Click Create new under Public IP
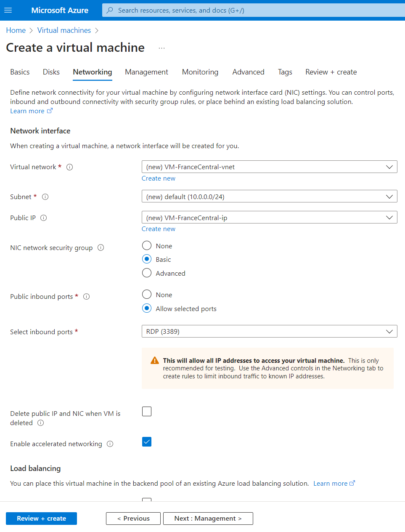 (x=159, y=229)
